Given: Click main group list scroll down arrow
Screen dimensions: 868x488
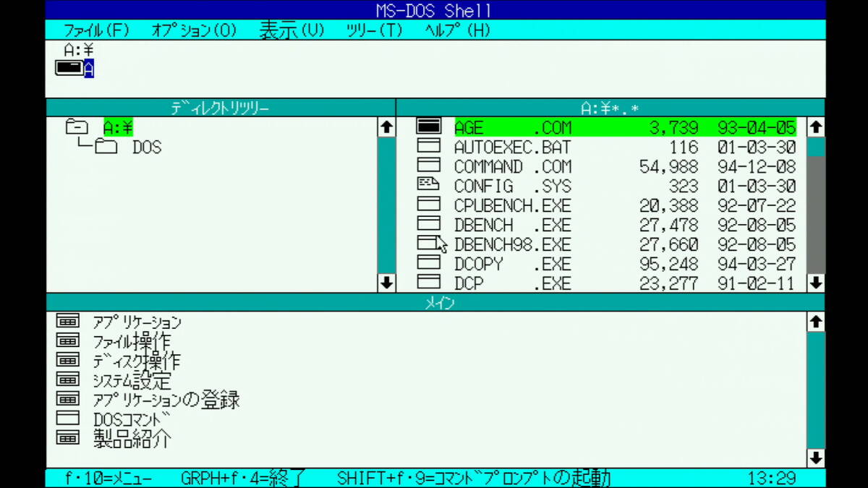Looking at the screenshot, I should (x=816, y=458).
